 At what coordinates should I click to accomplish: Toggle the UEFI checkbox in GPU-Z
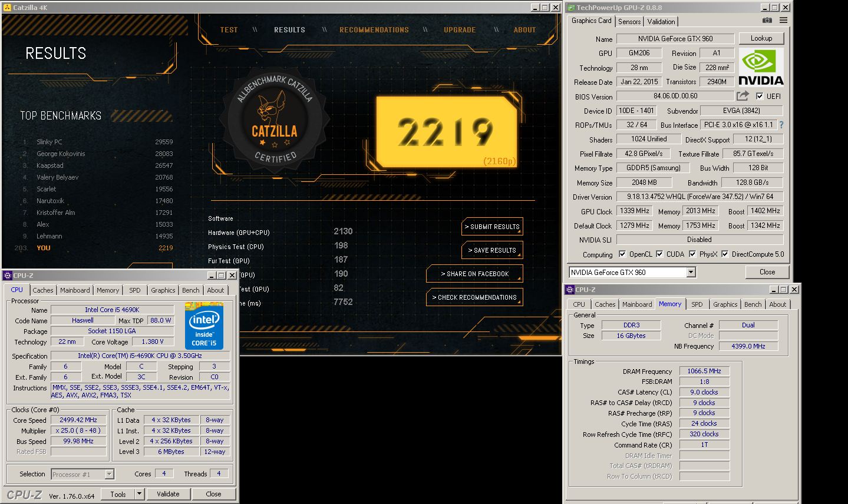[x=760, y=96]
